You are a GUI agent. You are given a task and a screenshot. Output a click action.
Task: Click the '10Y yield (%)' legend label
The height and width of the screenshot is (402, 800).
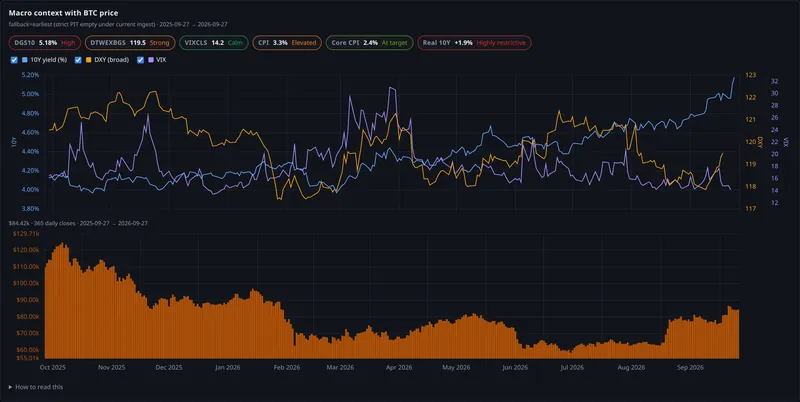[x=48, y=60]
